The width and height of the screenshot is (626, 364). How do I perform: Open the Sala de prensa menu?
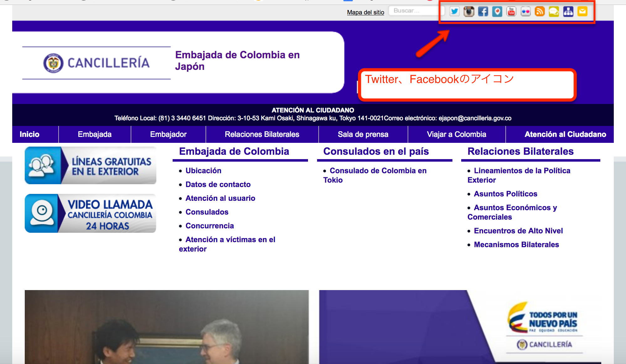click(x=363, y=134)
